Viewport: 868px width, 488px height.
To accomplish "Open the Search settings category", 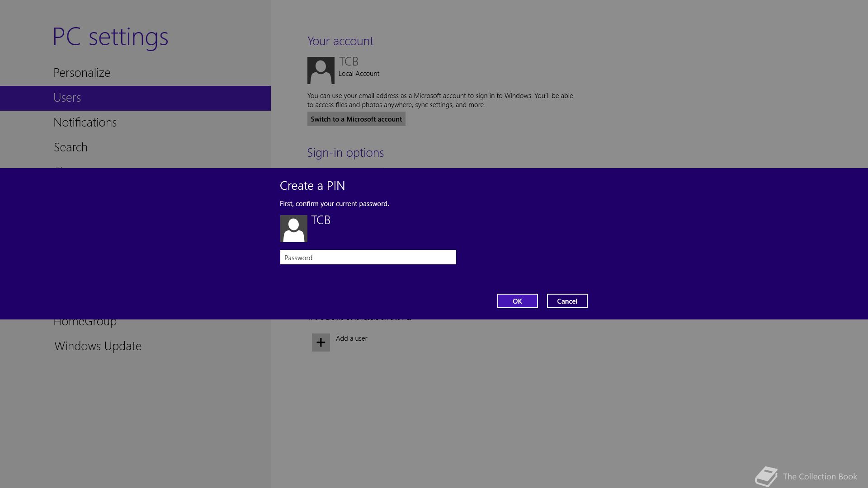I will tap(71, 147).
